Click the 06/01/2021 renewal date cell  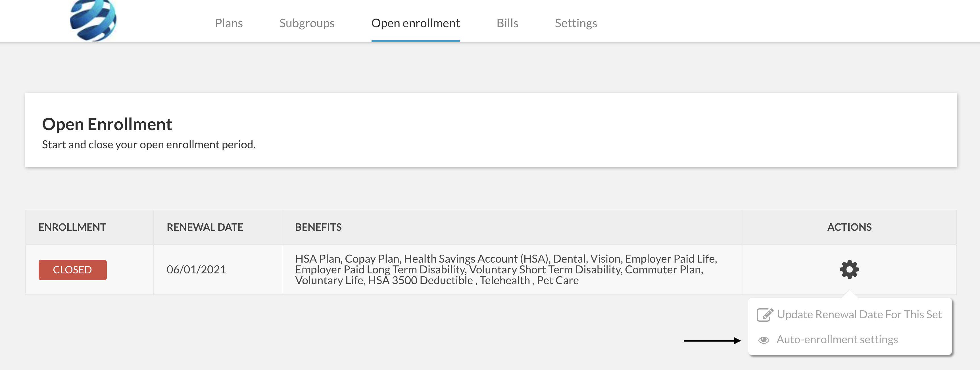coord(196,269)
